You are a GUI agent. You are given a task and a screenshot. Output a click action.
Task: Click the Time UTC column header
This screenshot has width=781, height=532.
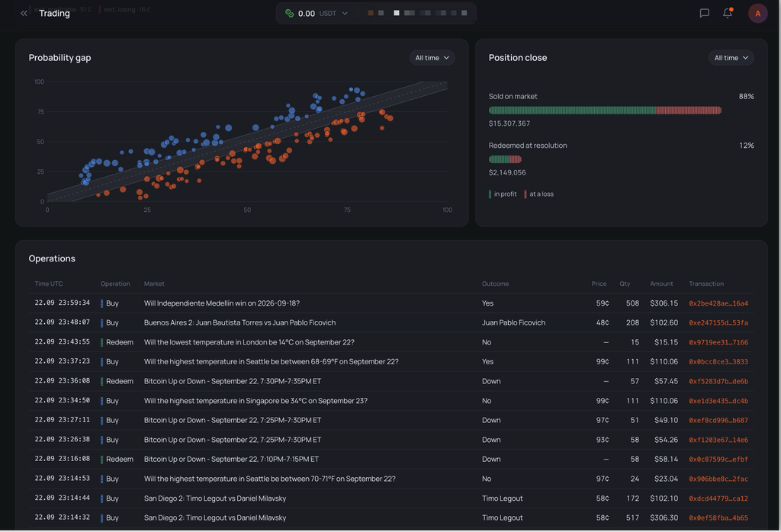click(49, 284)
